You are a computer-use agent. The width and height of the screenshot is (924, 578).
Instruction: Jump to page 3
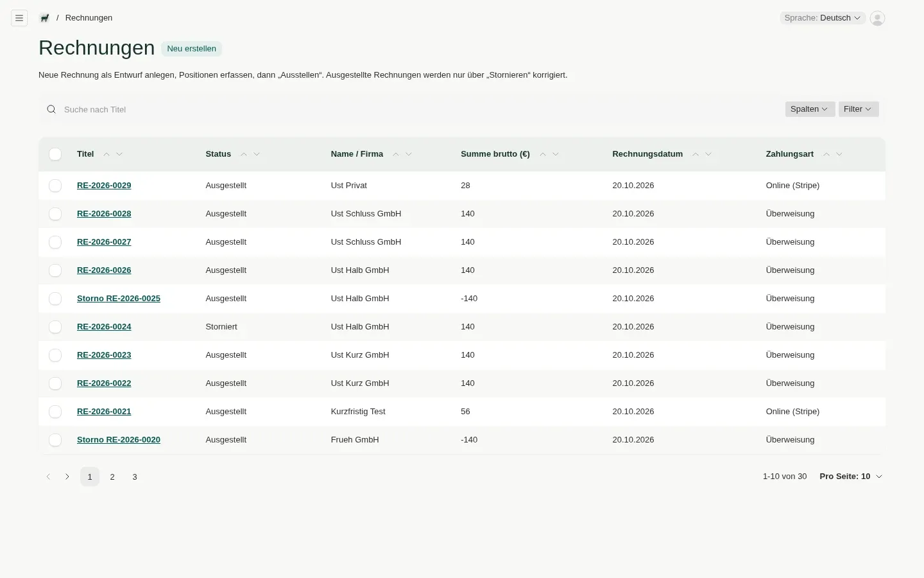(x=135, y=477)
